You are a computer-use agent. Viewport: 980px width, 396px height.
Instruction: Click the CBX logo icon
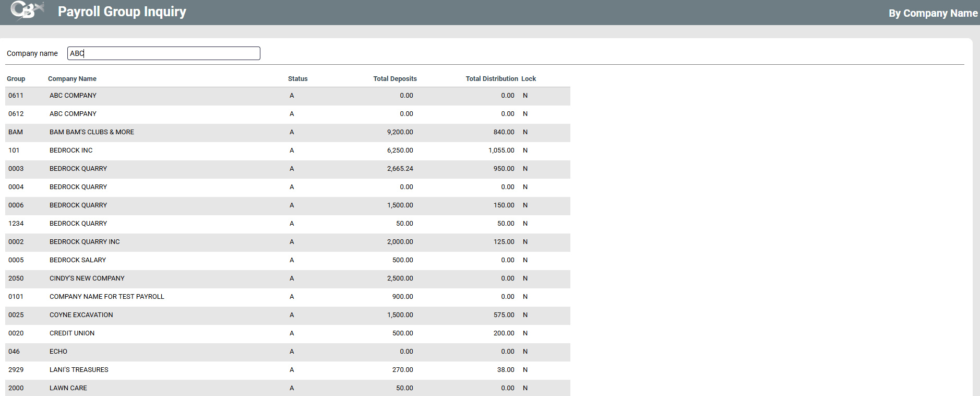coord(26,11)
